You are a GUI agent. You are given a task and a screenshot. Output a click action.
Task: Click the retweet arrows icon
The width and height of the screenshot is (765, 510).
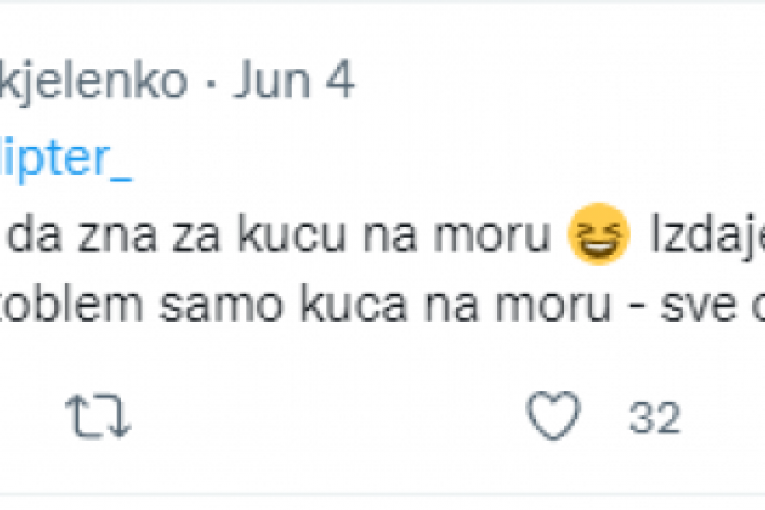click(x=98, y=416)
